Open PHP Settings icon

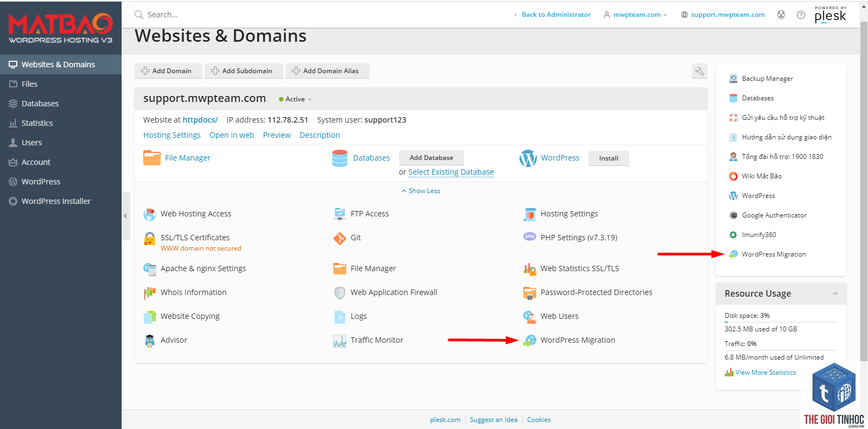[x=529, y=236]
